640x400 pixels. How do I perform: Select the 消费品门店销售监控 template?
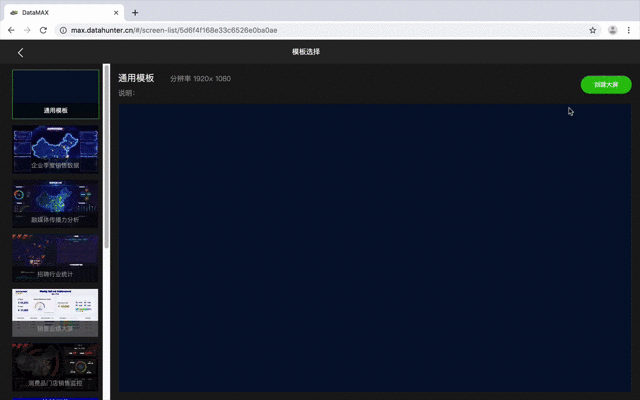pos(55,367)
